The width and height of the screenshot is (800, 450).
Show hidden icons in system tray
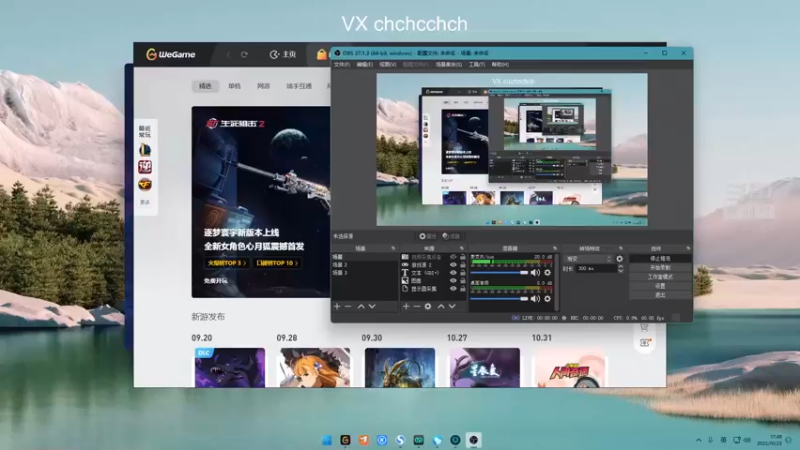click(698, 440)
